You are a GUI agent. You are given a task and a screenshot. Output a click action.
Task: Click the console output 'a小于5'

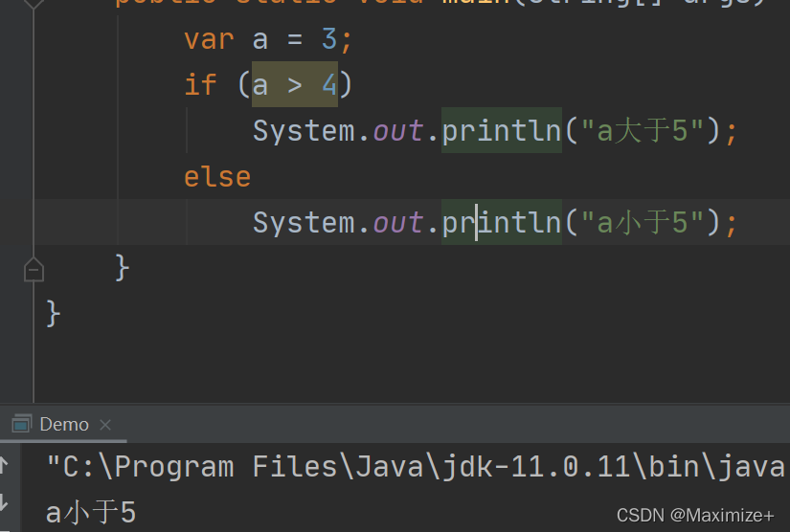[91, 513]
